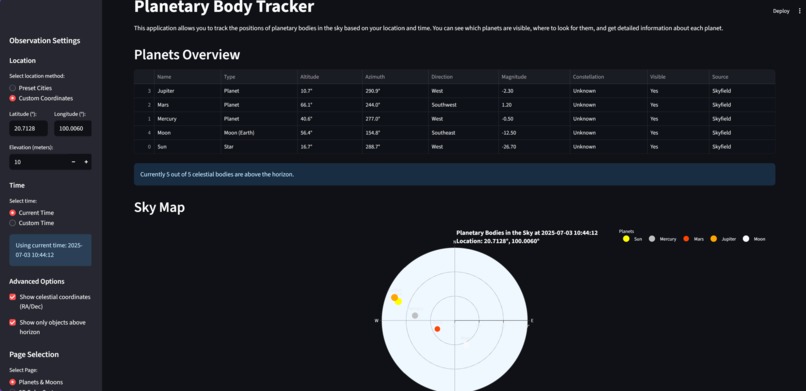The height and width of the screenshot is (391, 806).
Task: Toggle Show only objects above horizon checkbox
Action: tap(12, 323)
